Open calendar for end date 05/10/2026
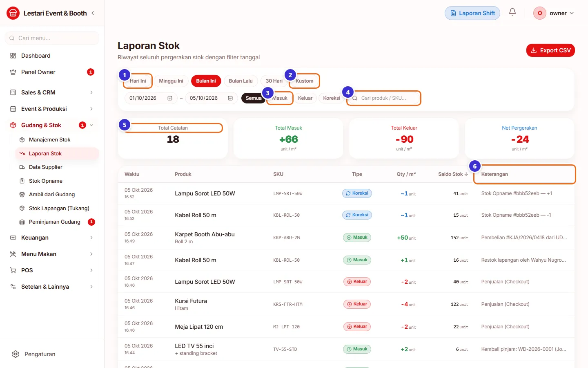The image size is (588, 368). pos(230,98)
